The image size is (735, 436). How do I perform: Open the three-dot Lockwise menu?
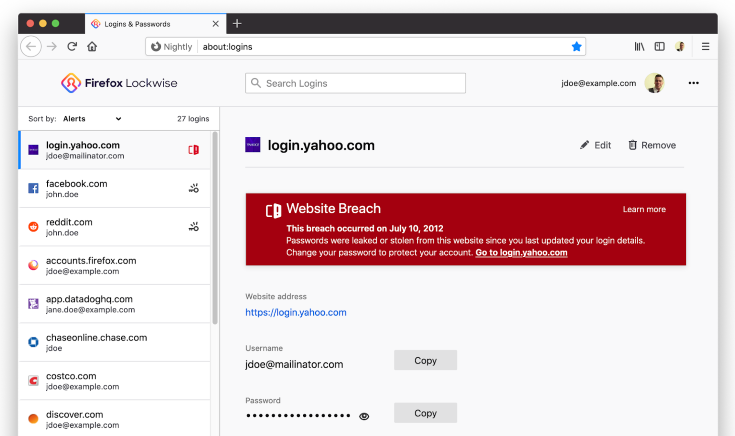tap(694, 83)
